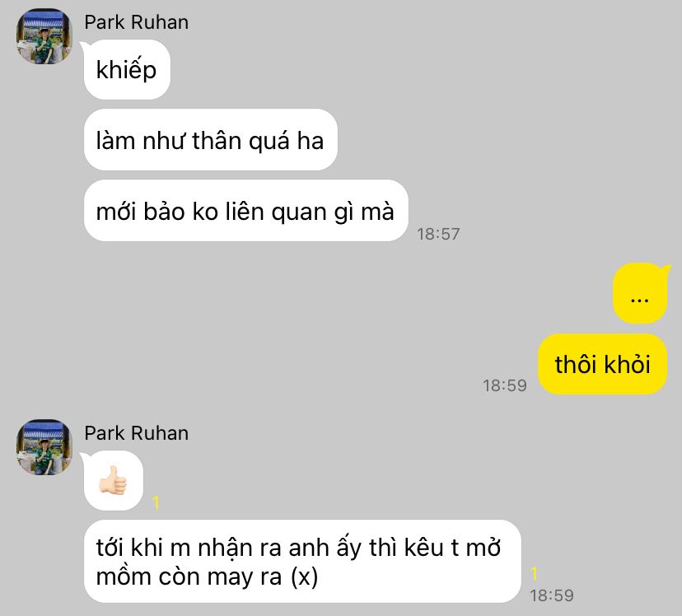The width and height of the screenshot is (682, 616).
Task: Tap the second Park Ruhan sender name
Action: point(136,433)
